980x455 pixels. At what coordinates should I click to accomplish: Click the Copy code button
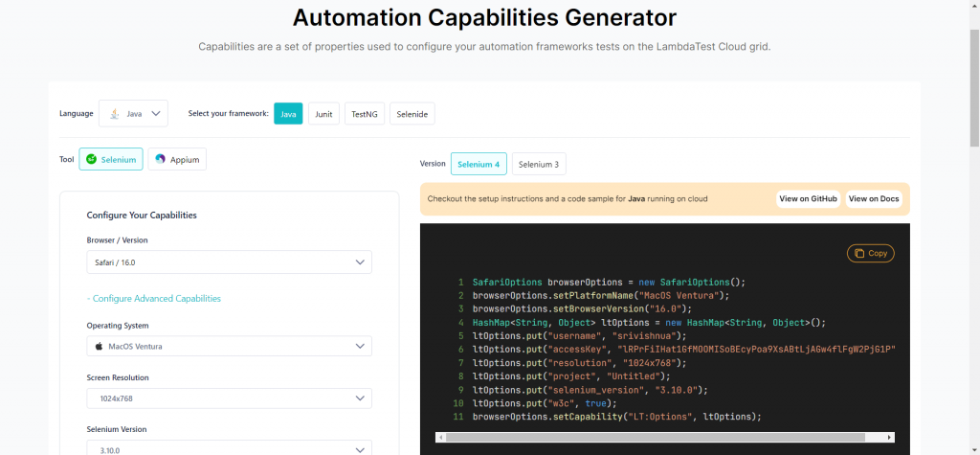tap(870, 253)
